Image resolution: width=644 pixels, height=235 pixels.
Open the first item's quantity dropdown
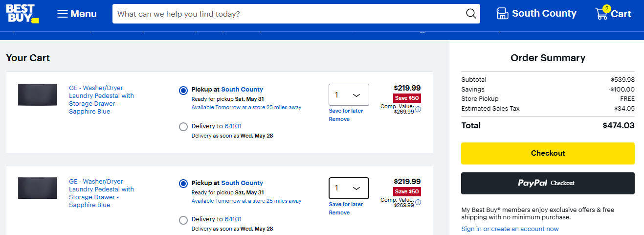point(349,95)
